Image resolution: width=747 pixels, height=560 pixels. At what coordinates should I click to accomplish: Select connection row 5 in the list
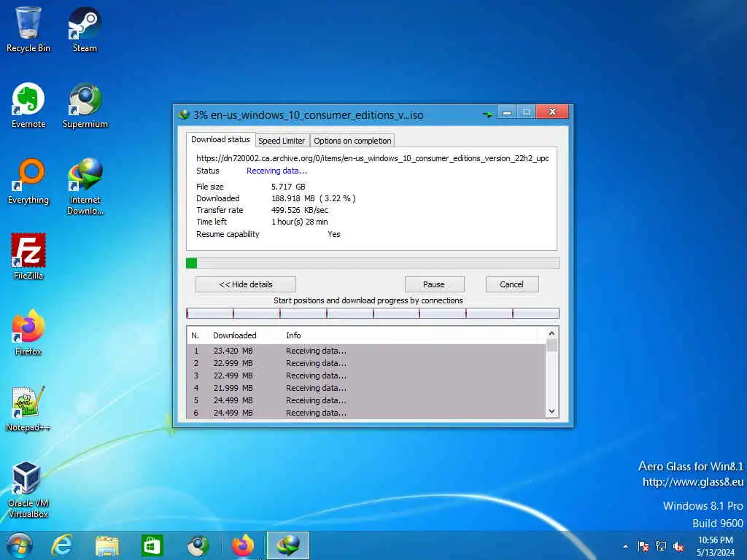(x=366, y=400)
